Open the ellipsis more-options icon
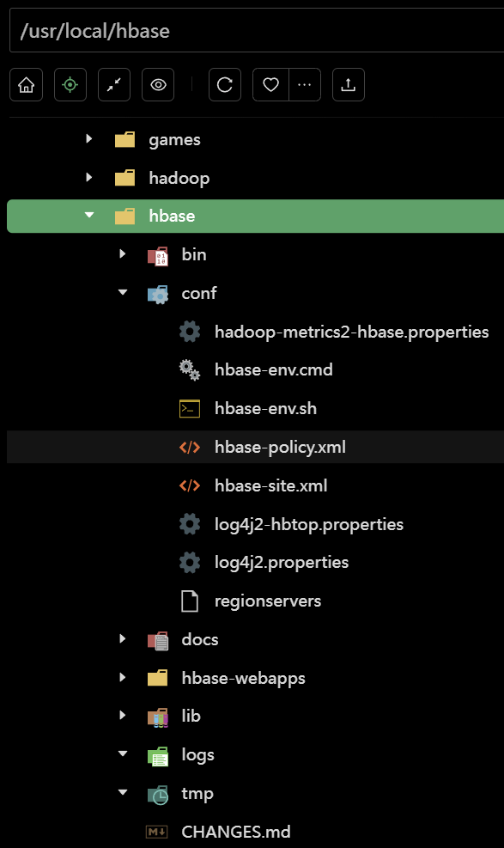Viewport: 504px width, 848px height. coord(302,84)
